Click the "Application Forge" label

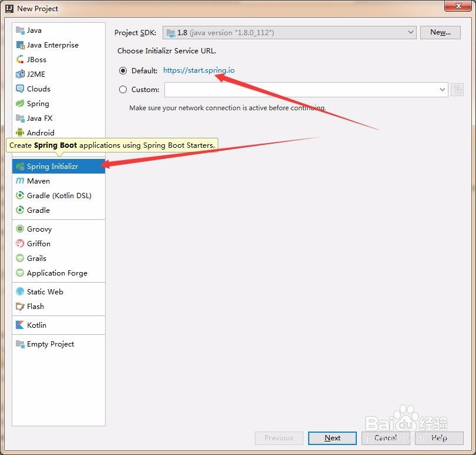pos(57,273)
